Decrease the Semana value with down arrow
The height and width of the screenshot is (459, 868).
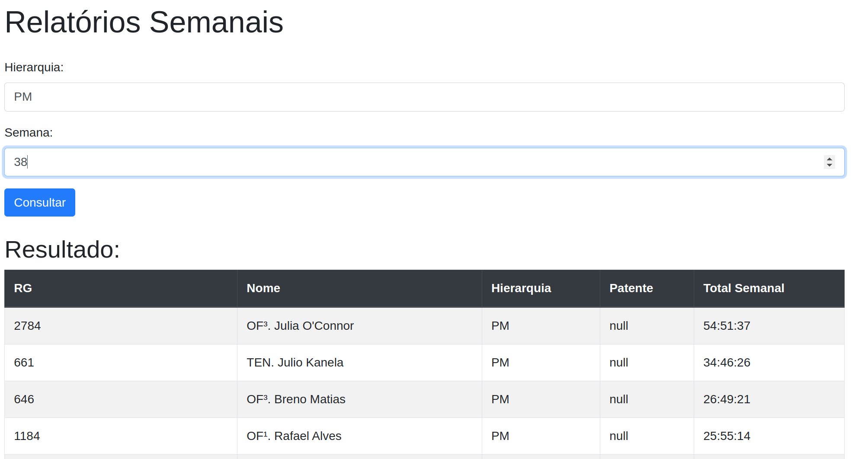[x=829, y=165]
